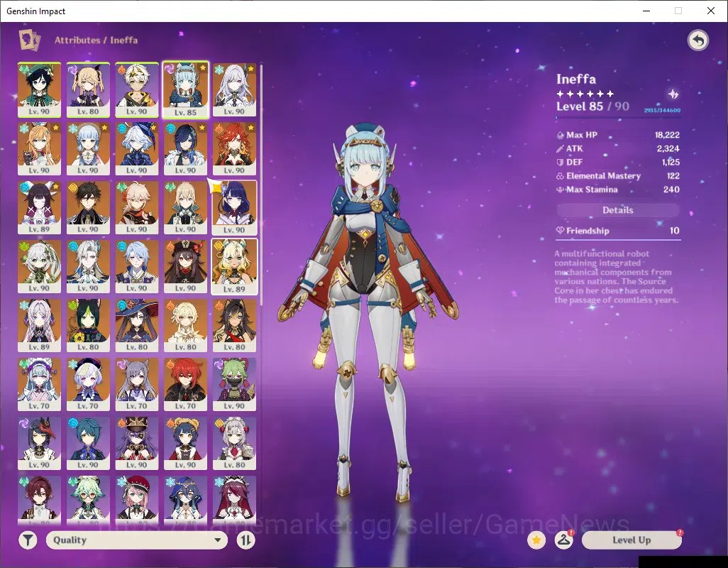Choose Ayato's Lv. 90 portrait
This screenshot has height=568, width=728.
pos(137,266)
